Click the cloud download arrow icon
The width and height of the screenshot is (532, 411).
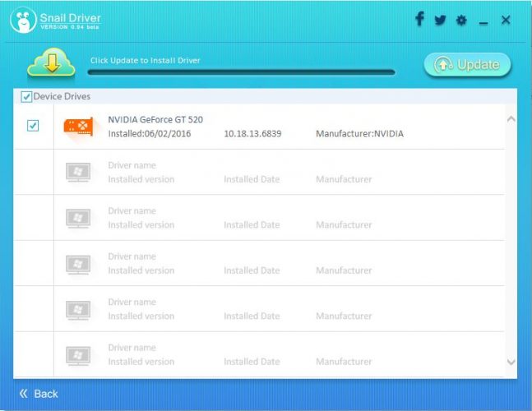[x=51, y=62]
